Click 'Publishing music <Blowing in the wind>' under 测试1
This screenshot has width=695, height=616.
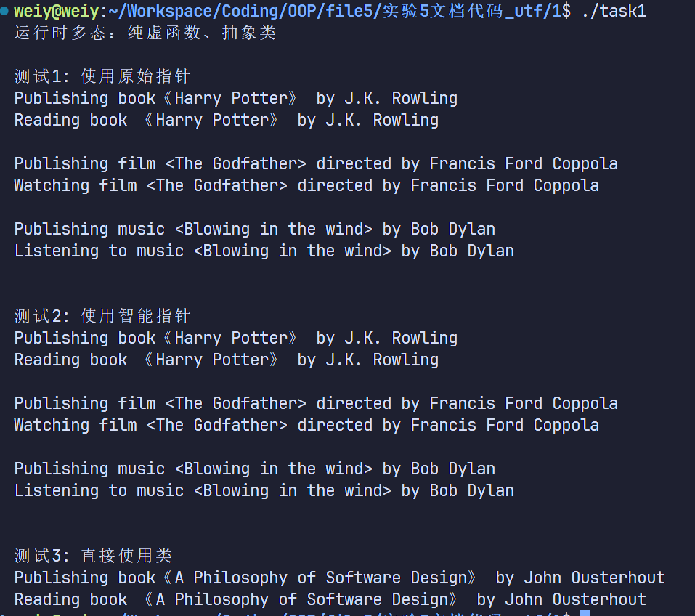(255, 229)
